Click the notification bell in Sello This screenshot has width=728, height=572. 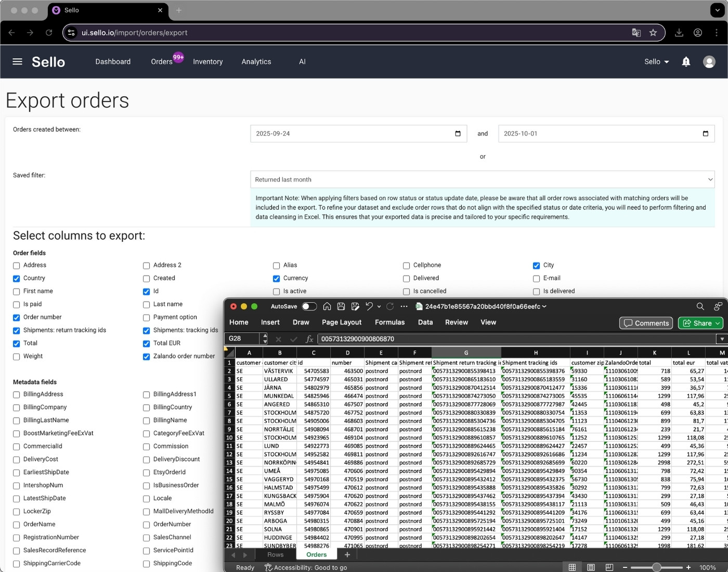click(x=686, y=61)
